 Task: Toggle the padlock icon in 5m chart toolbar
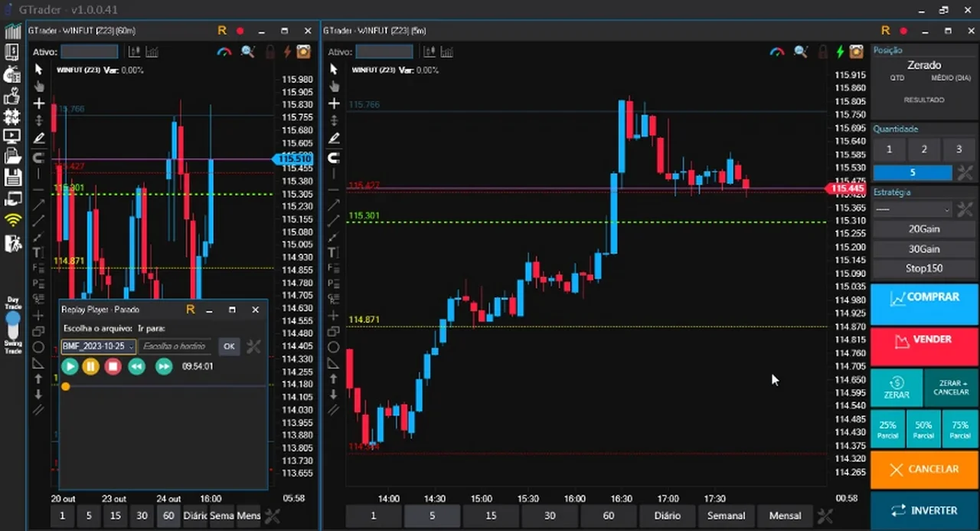click(x=822, y=52)
